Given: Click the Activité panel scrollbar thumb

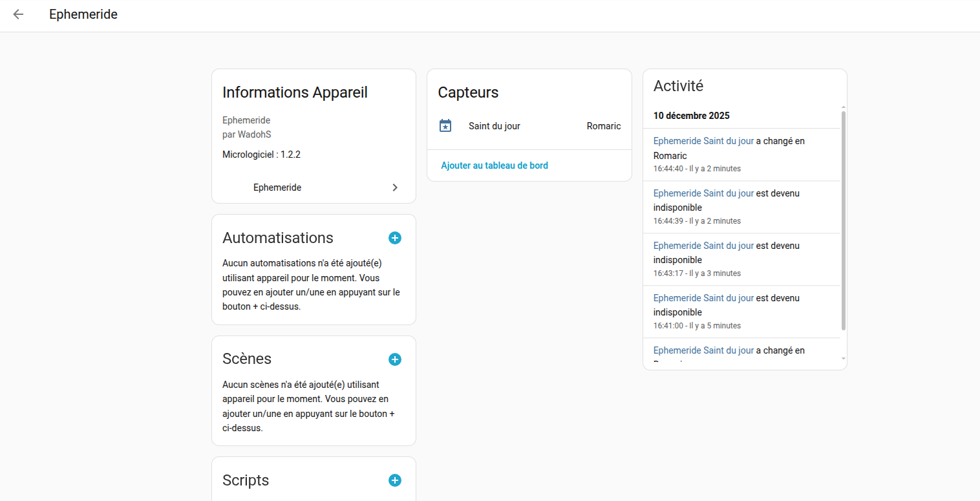Looking at the screenshot, I should [843, 220].
